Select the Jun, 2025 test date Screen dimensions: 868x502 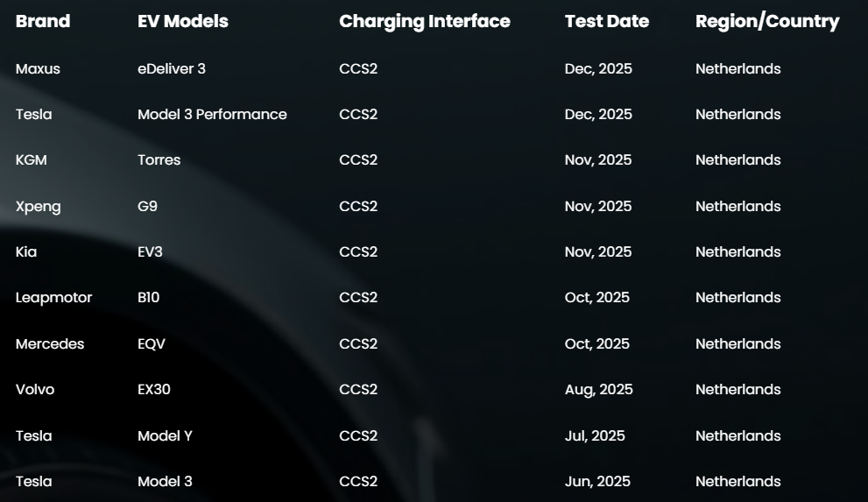597,482
